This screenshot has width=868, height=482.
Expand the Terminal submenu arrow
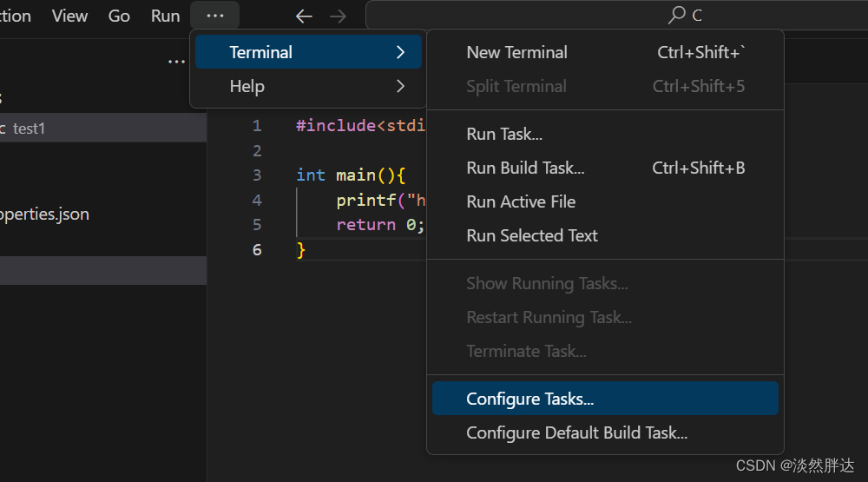[400, 52]
